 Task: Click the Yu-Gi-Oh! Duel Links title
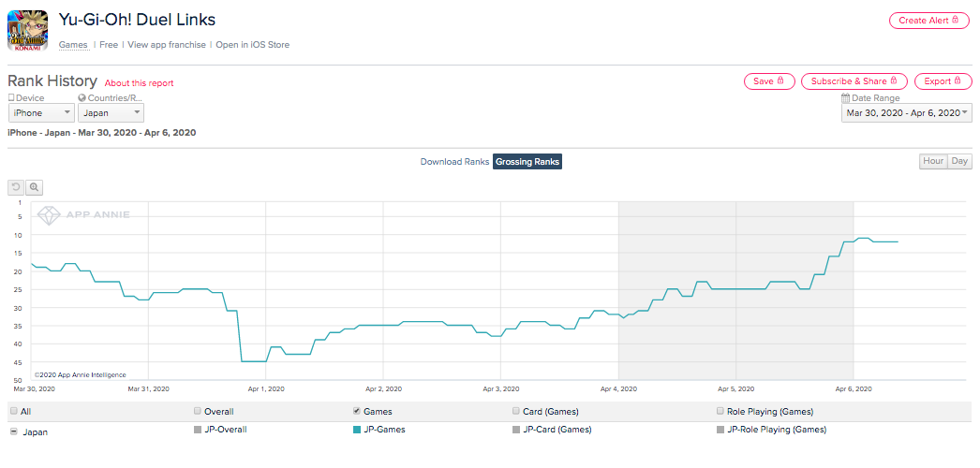point(137,20)
